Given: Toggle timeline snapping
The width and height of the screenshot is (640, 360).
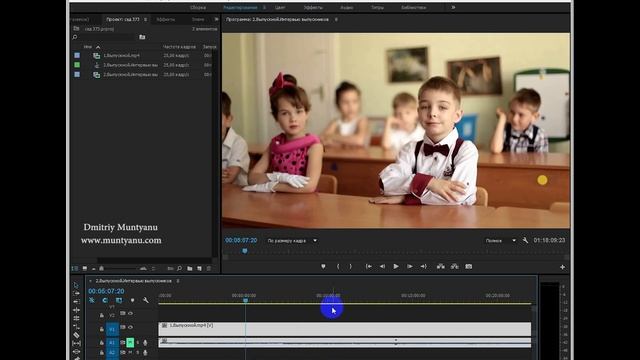Looking at the screenshot, I should pos(105,300).
